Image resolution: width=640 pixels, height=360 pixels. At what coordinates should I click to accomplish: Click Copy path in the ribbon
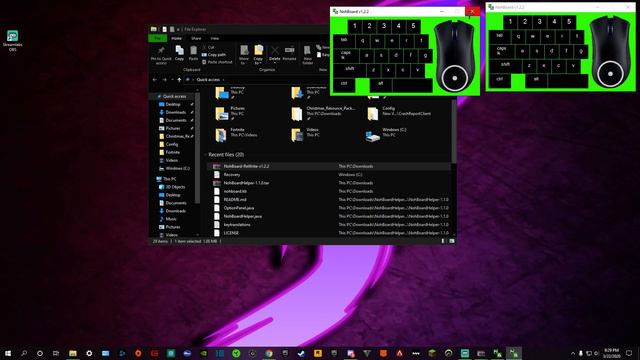pyautogui.click(x=214, y=55)
